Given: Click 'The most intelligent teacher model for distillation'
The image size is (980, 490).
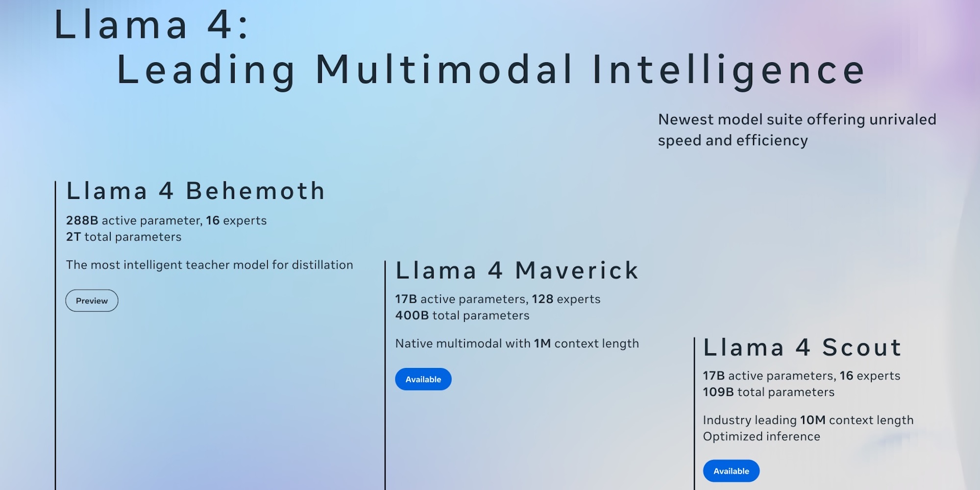Looking at the screenshot, I should tap(209, 265).
